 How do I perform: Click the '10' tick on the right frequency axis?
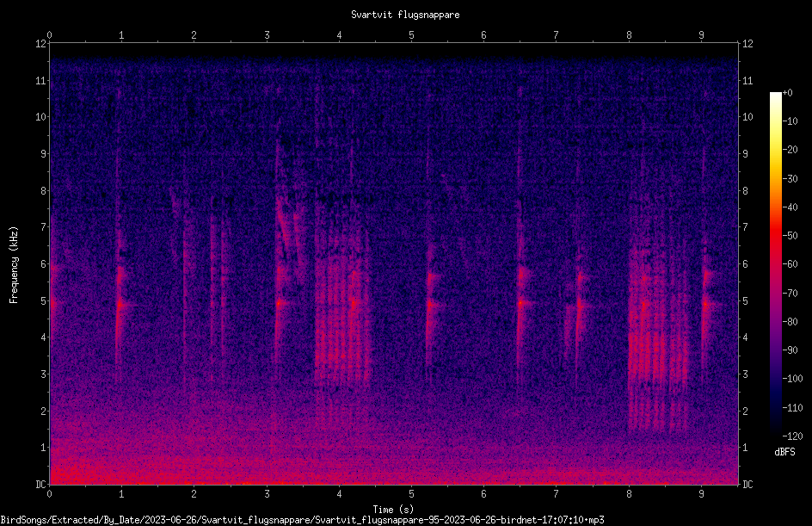tap(747, 117)
